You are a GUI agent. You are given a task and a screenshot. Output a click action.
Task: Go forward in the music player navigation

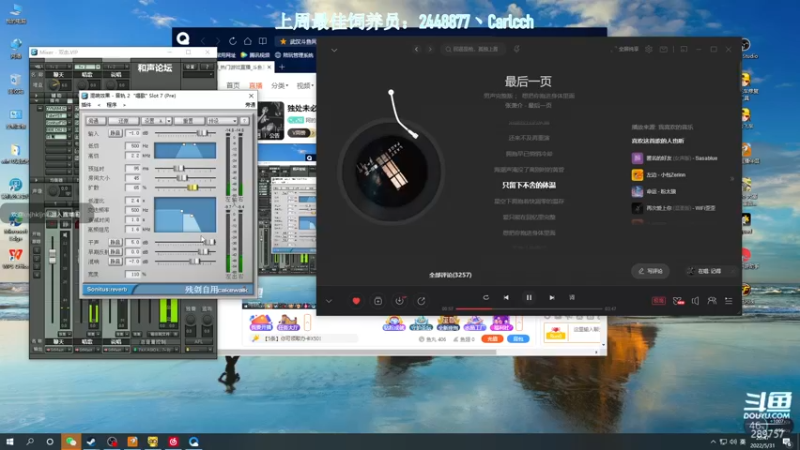[430, 49]
